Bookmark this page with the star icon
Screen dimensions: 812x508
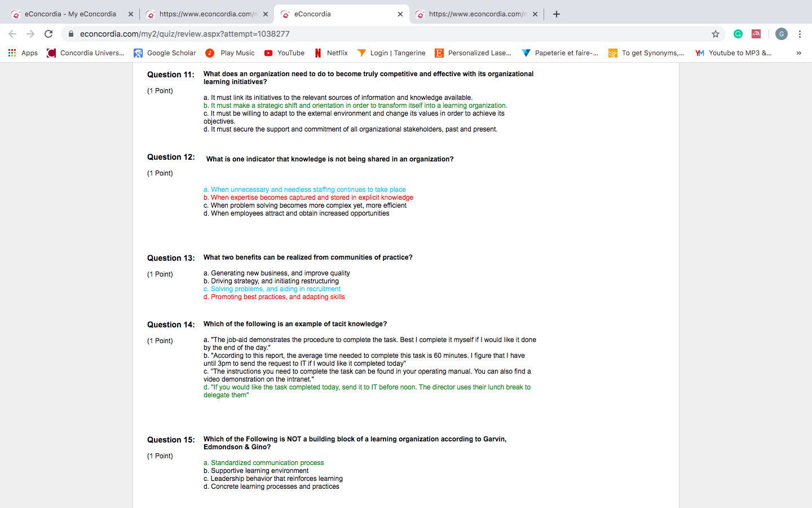coord(716,34)
